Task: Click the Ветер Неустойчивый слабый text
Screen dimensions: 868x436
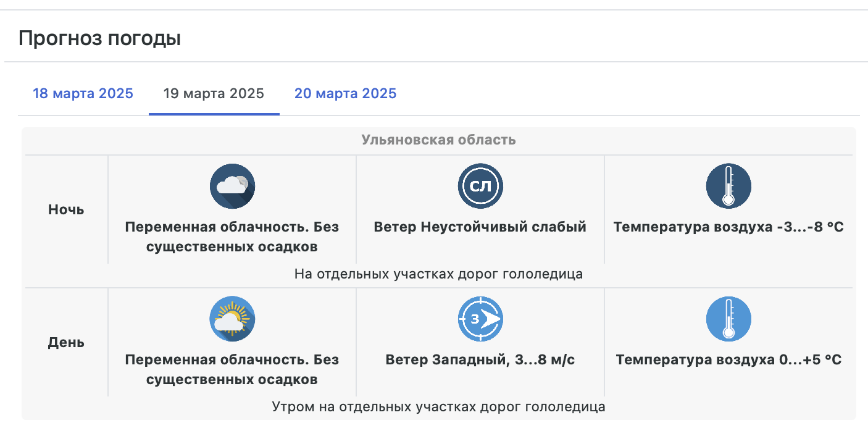Action: [480, 227]
